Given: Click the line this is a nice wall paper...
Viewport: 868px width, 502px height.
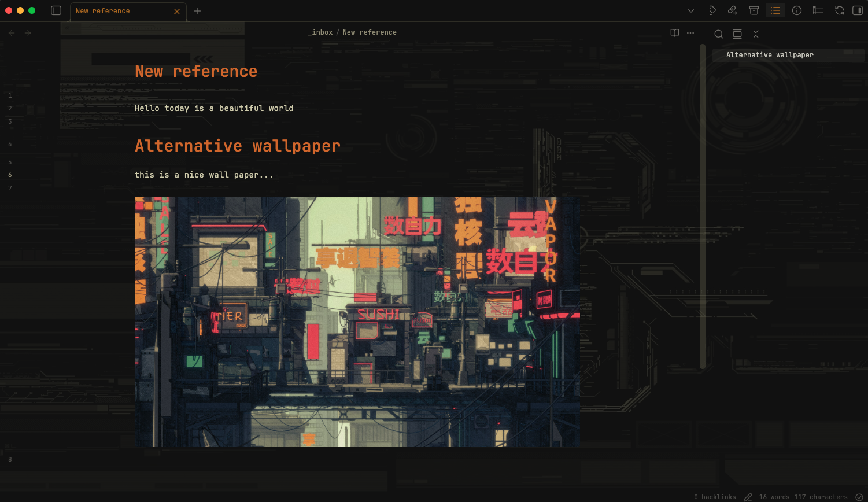Looking at the screenshot, I should 204,175.
